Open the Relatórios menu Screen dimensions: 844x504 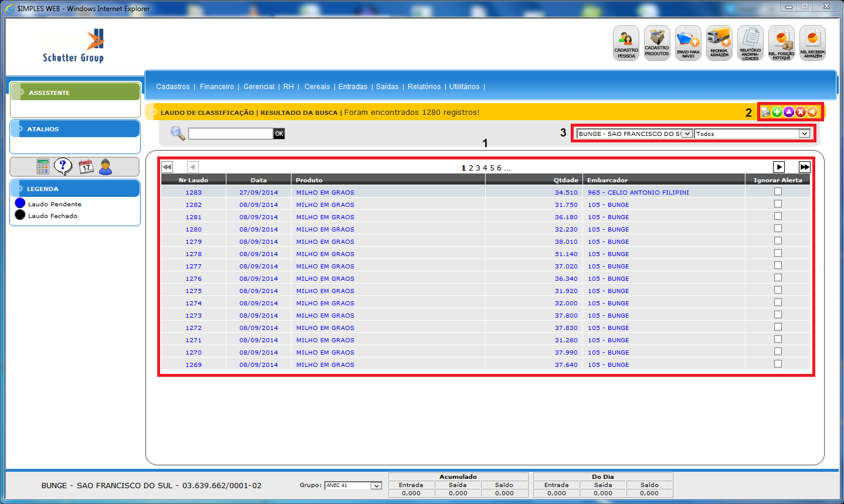[x=424, y=87]
